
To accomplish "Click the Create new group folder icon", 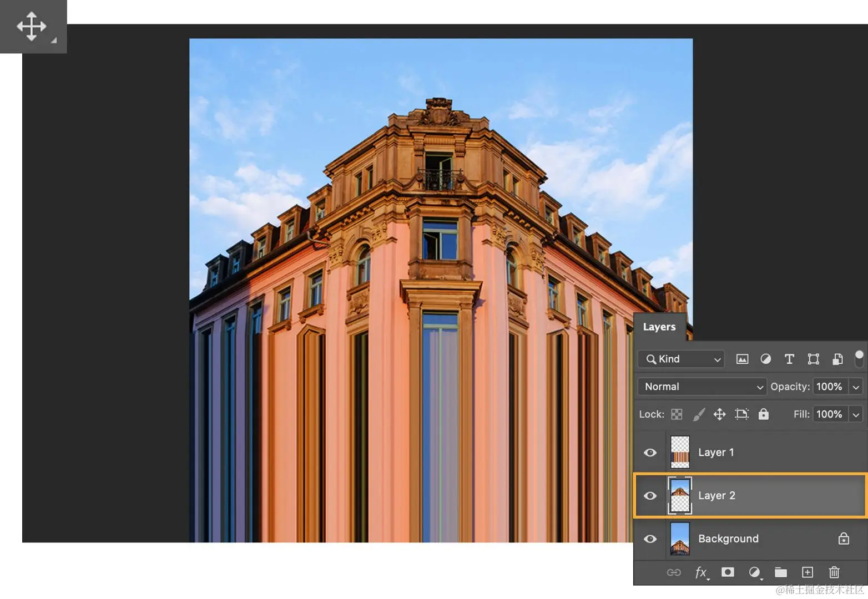I will point(780,572).
